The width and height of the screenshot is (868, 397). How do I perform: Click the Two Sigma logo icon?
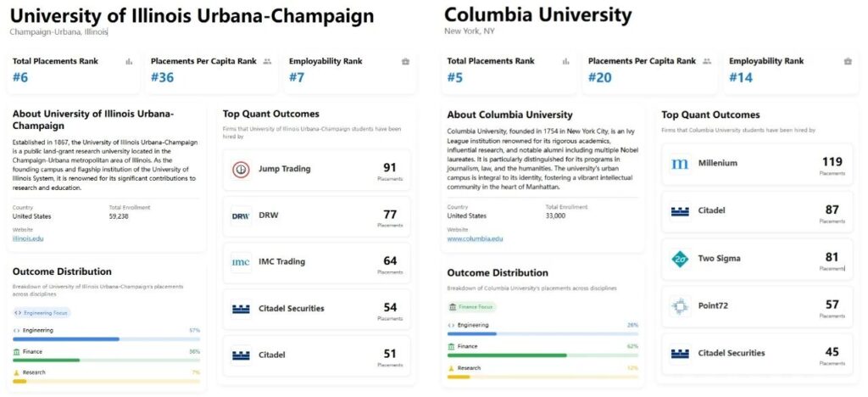[x=680, y=259]
